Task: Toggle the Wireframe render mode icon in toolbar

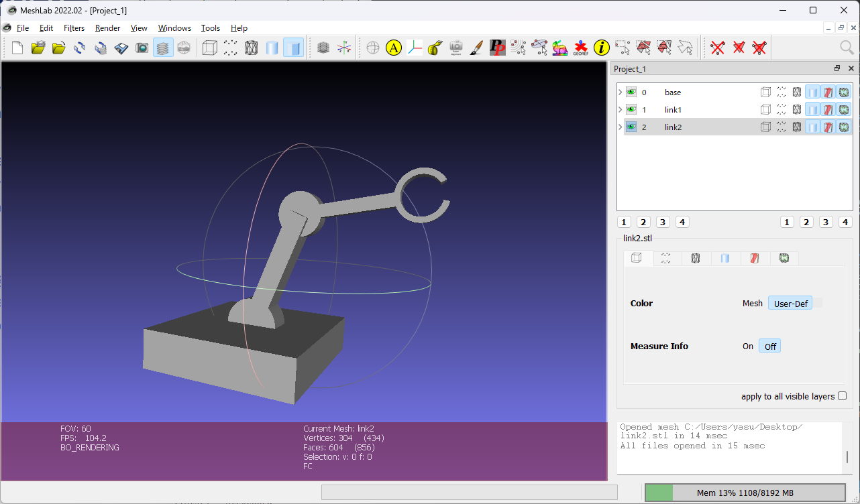Action: click(x=251, y=48)
